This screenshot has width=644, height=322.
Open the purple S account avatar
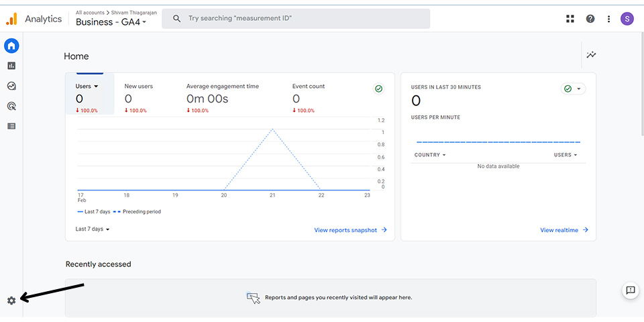click(627, 19)
